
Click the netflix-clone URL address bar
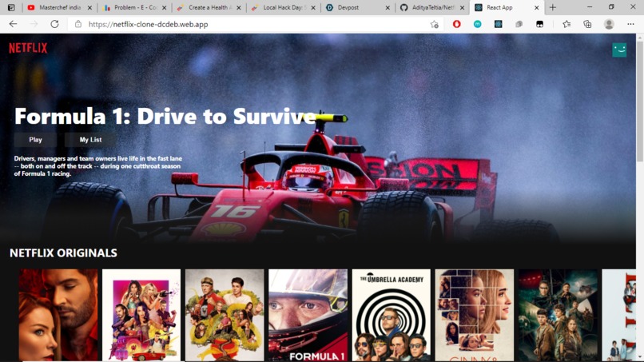pos(255,24)
